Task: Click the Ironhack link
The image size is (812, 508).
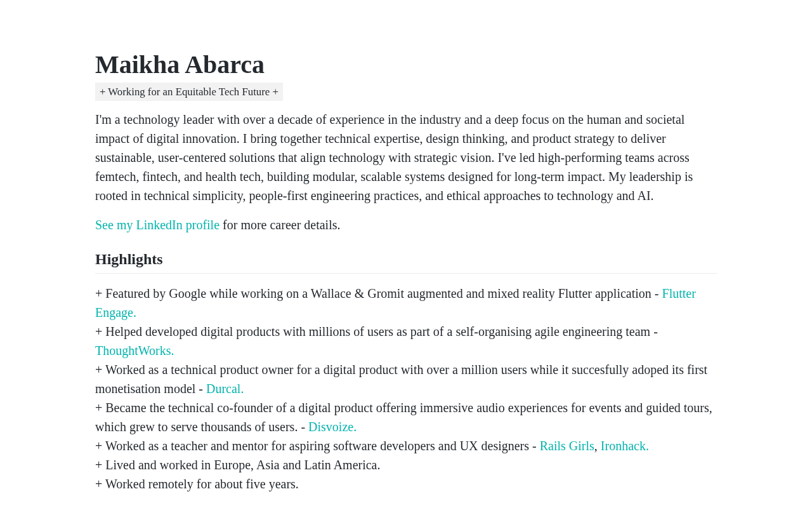Action: (x=624, y=446)
